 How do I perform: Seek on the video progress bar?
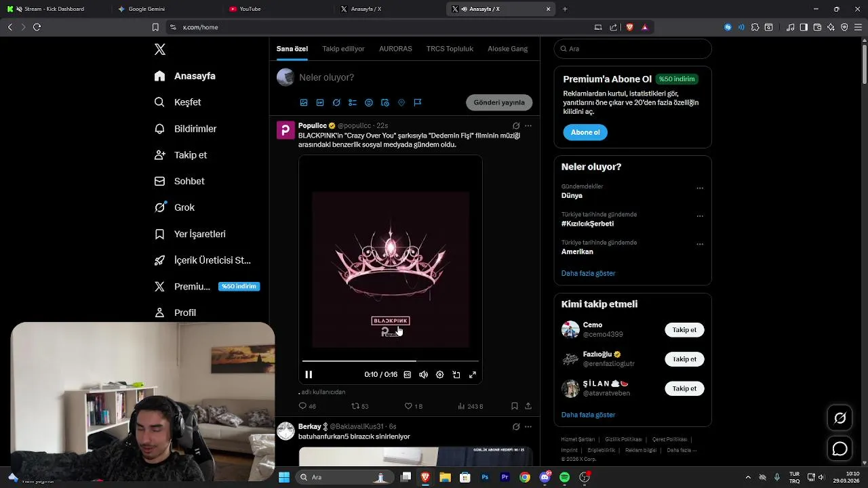tap(391, 361)
